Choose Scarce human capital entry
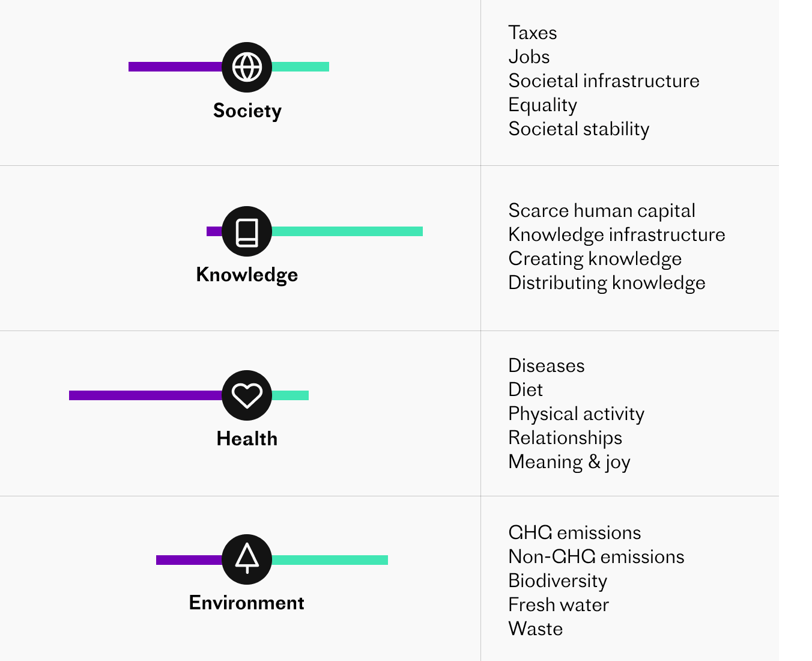Image resolution: width=812 pixels, height=661 pixels. point(602,210)
